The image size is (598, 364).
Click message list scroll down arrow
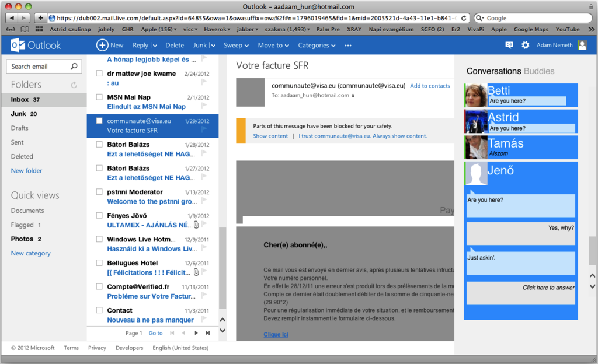pos(222,331)
